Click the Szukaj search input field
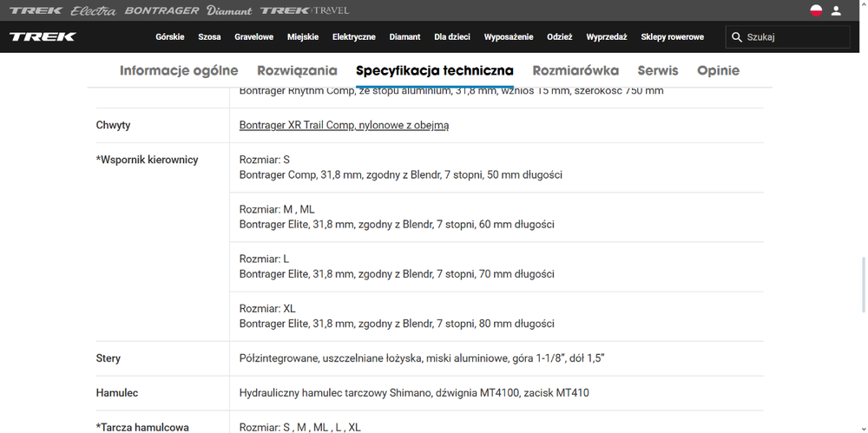This screenshot has height=433, width=868. 794,37
